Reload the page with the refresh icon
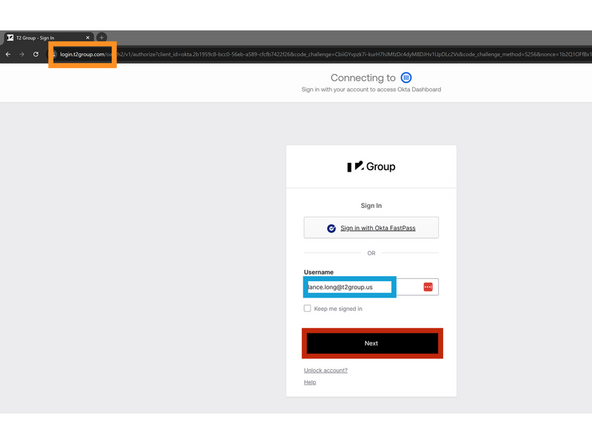 pos(35,54)
